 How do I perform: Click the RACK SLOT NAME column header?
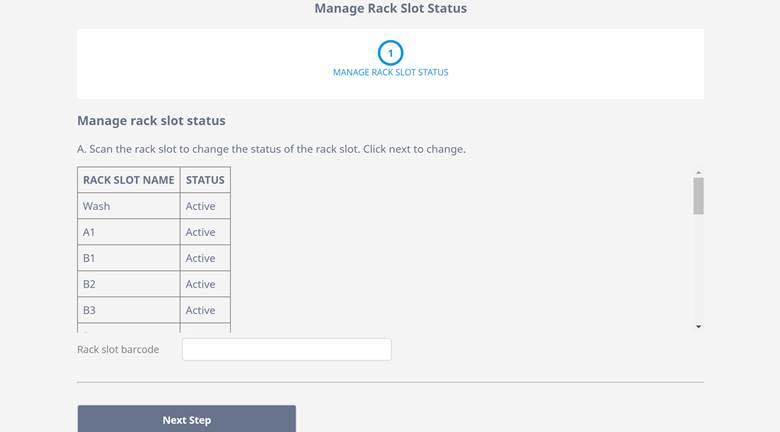pos(129,180)
